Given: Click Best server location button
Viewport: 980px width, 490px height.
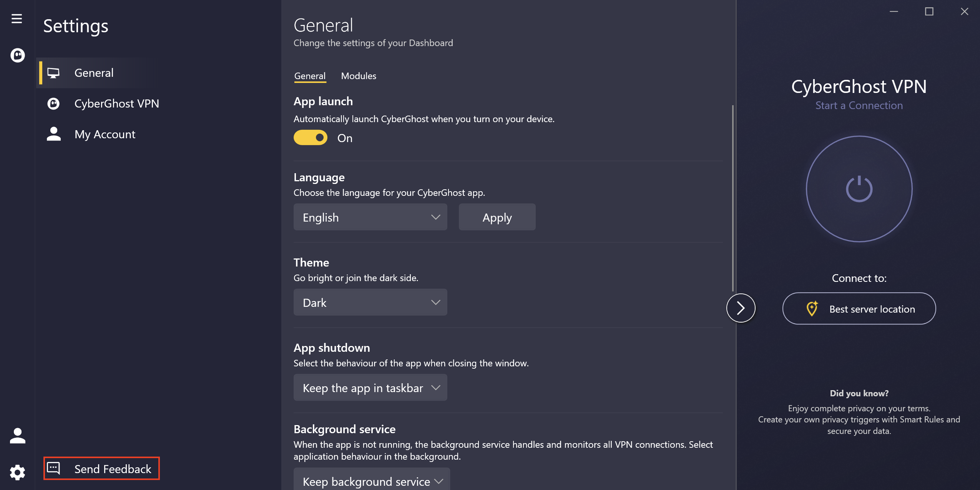Looking at the screenshot, I should pyautogui.click(x=859, y=308).
